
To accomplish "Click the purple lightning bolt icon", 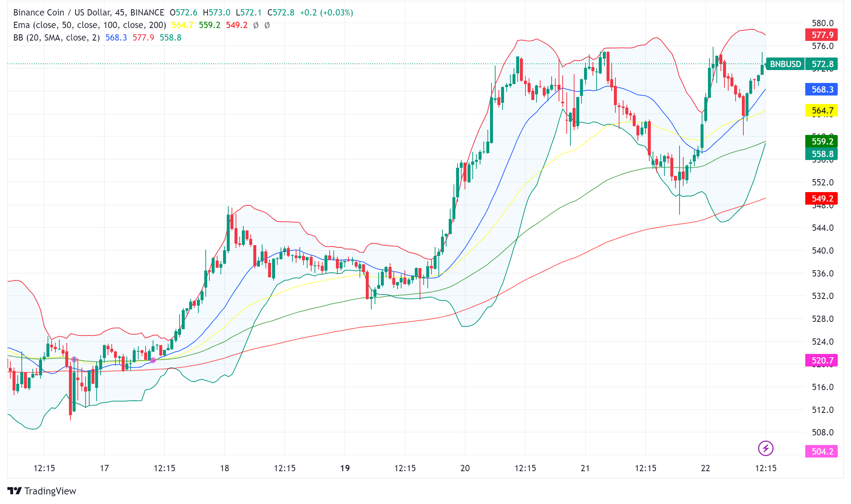I will coord(765,448).
